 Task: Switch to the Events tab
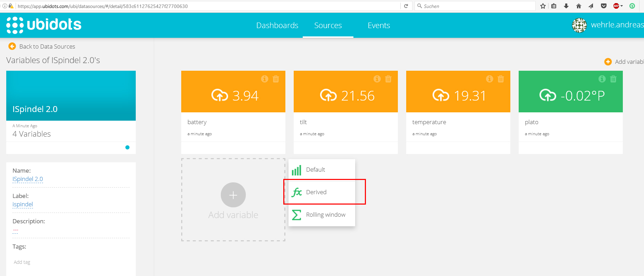click(x=379, y=25)
